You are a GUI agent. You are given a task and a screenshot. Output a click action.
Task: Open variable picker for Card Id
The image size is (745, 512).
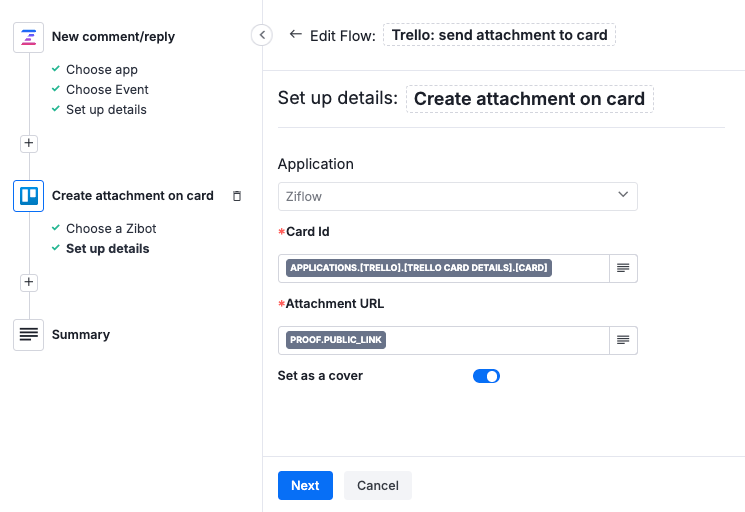tap(623, 268)
